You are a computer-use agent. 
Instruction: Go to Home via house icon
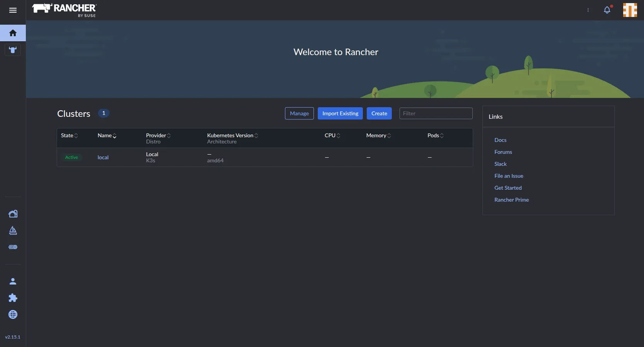click(13, 33)
